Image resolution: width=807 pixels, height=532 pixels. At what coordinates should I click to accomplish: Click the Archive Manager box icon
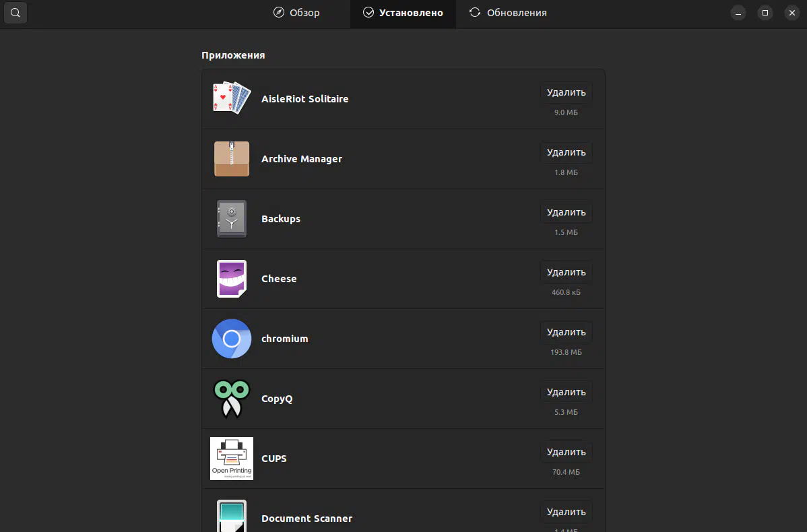(231, 159)
